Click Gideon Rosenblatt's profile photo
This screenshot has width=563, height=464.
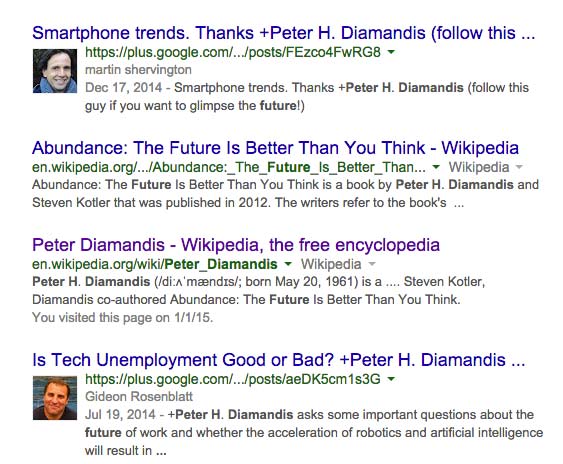pos(55,398)
